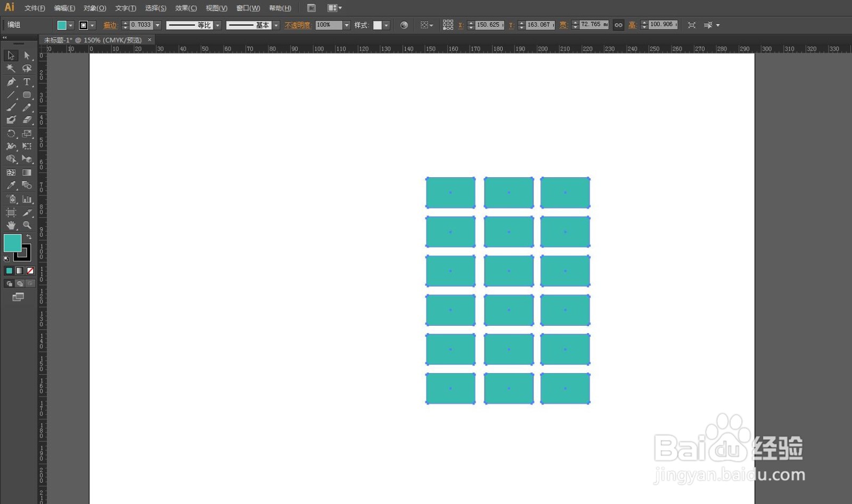Choose the Hand tool
The width and height of the screenshot is (852, 504).
point(11,225)
